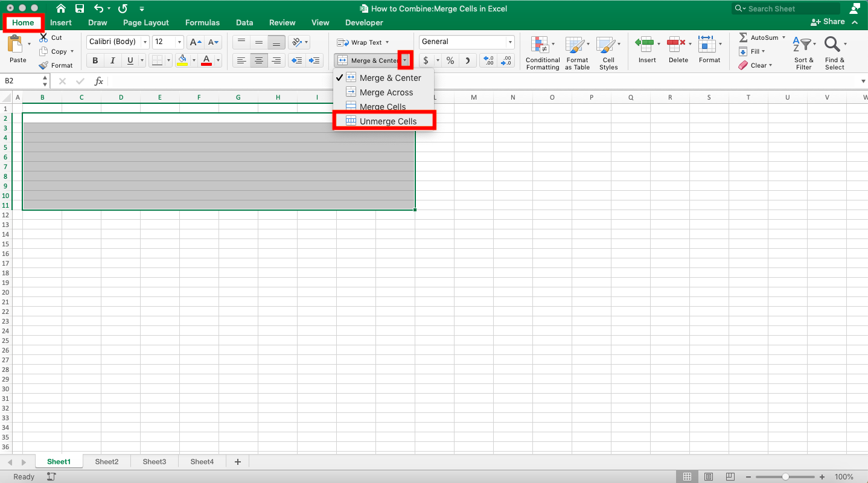Toggle Align Left
Viewport: 868px width, 483px height.
pos(241,60)
